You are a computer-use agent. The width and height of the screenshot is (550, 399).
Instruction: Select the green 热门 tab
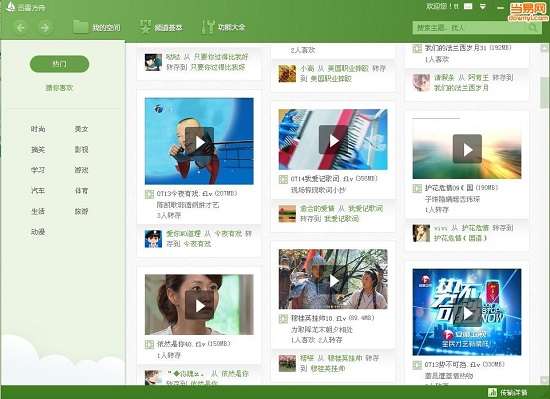(59, 64)
